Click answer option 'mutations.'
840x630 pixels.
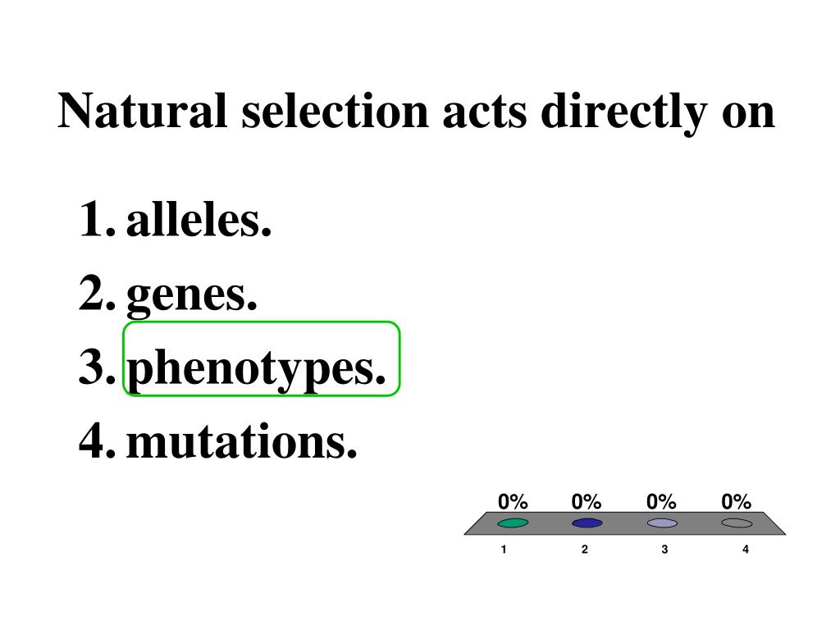click(x=242, y=442)
